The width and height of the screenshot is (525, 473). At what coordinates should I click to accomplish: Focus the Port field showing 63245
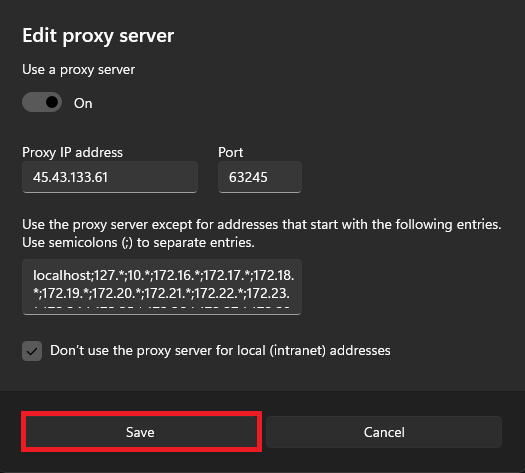tap(260, 177)
